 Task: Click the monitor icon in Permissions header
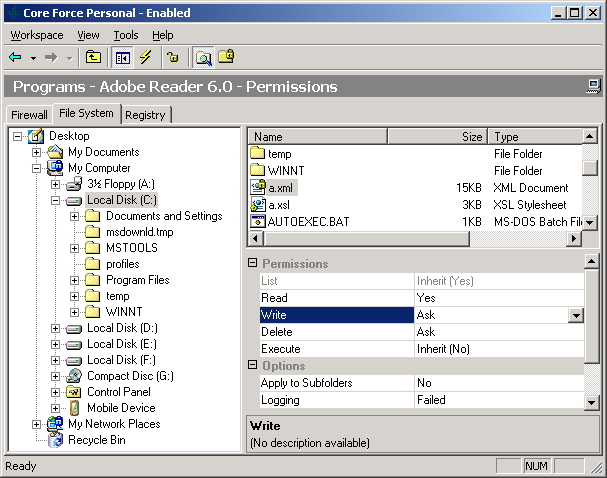[x=593, y=86]
